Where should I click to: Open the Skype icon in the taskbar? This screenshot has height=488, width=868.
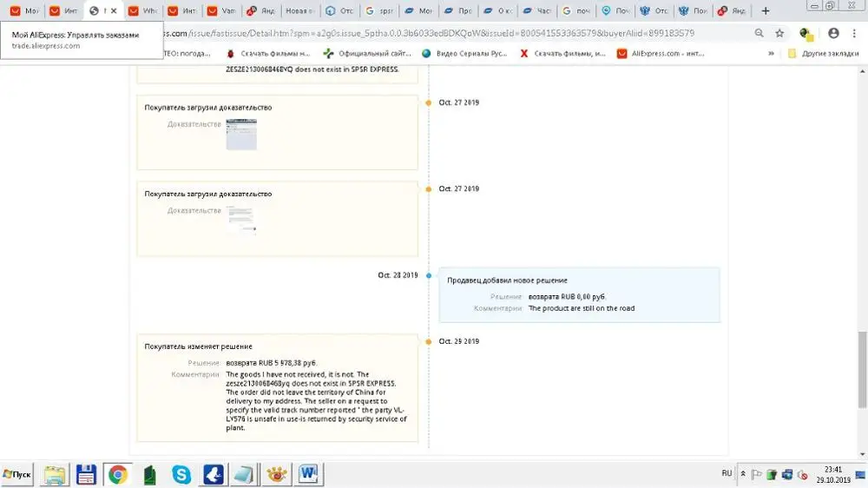pos(181,475)
